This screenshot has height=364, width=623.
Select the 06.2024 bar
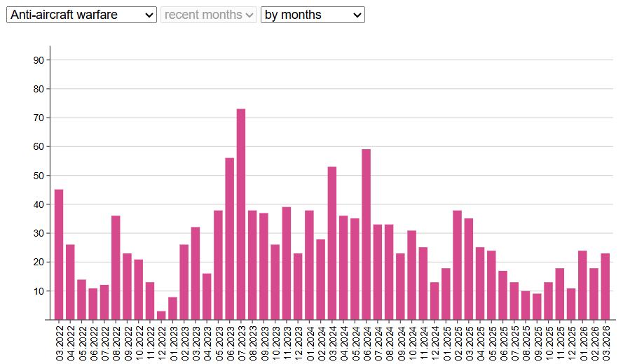(x=366, y=234)
